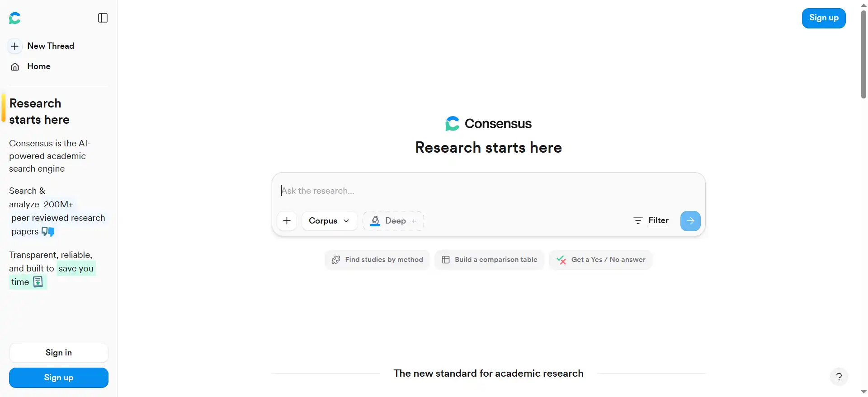Click the microscope icon on Deep
Viewport: 868px width, 397px height.
click(375, 221)
